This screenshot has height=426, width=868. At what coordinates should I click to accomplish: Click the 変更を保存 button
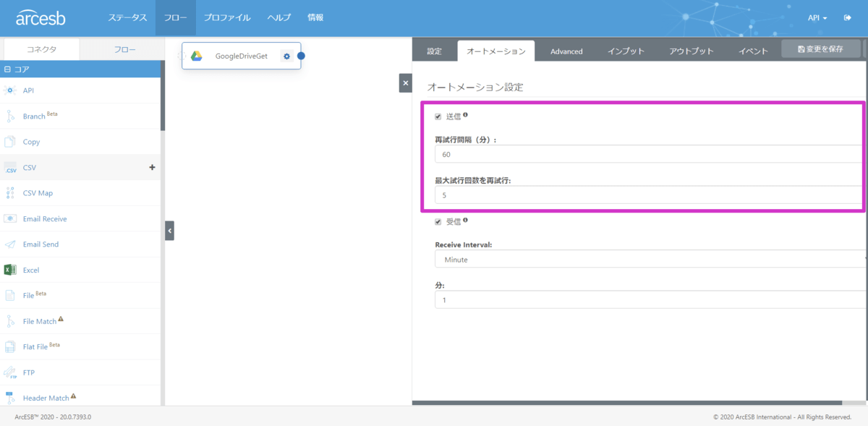point(820,48)
